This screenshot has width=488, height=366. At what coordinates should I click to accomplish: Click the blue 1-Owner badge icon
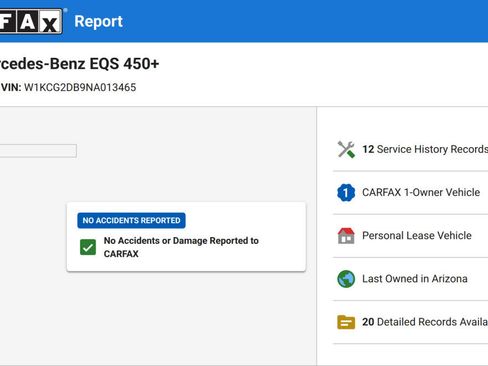(x=346, y=193)
